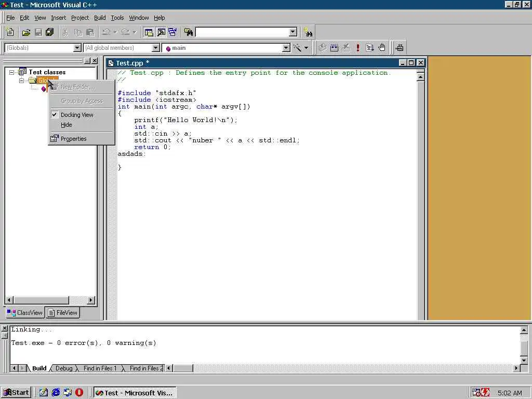Toggle the Output window icon
532x399 pixels.
click(161, 32)
